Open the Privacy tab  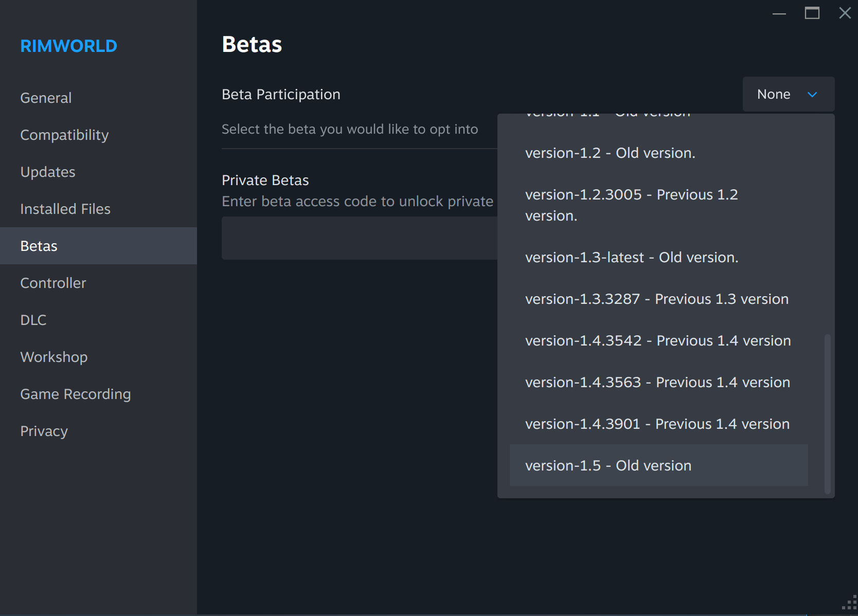(x=98, y=431)
